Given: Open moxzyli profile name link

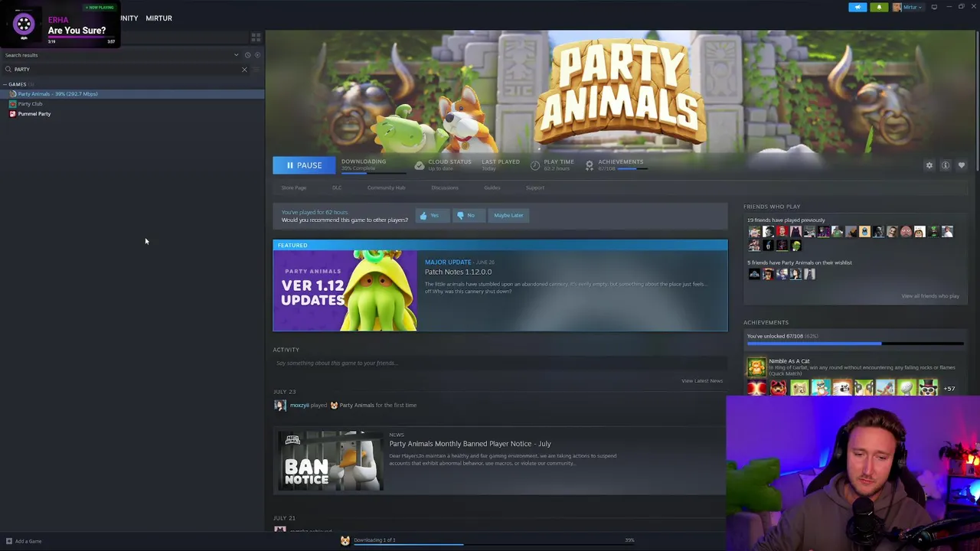Looking at the screenshot, I should click(x=299, y=406).
